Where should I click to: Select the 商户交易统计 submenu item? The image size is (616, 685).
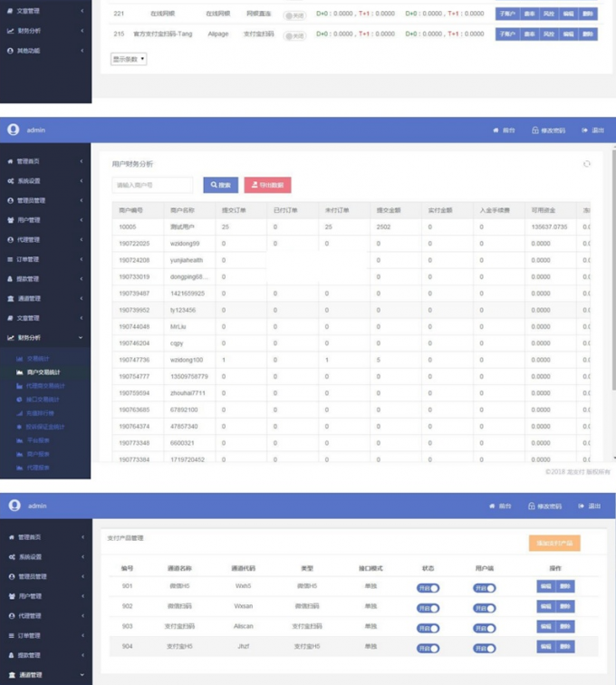pos(43,372)
